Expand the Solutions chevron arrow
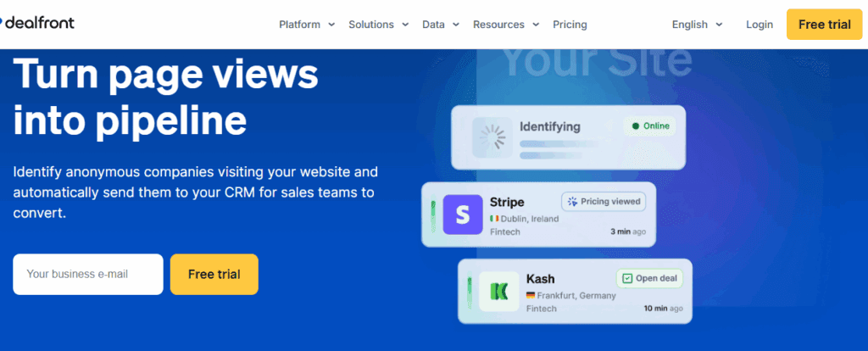 405,25
